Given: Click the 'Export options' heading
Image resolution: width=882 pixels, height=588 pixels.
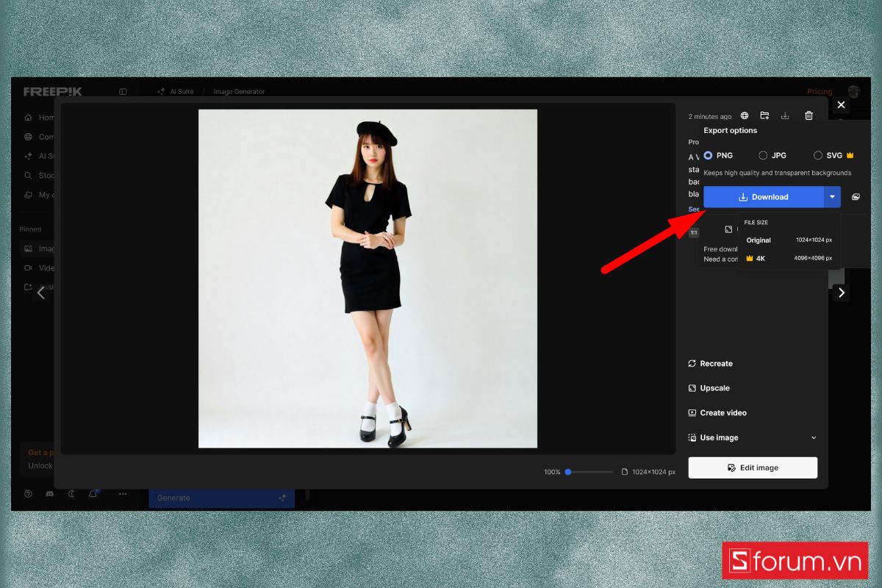Looking at the screenshot, I should pyautogui.click(x=731, y=131).
